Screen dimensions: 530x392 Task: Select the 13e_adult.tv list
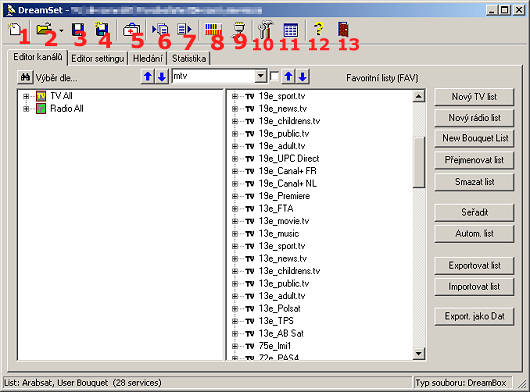coord(282,296)
